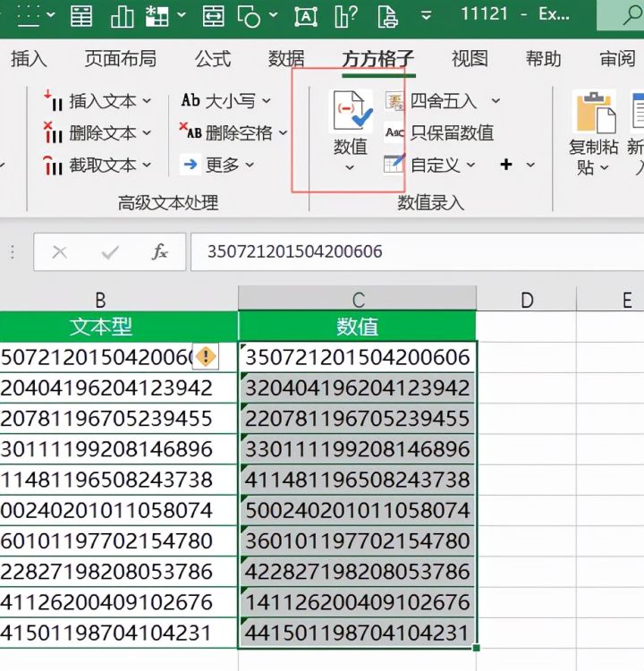This screenshot has height=671, width=644.
Task: Click the Insert Function fx button
Action: coord(159,252)
